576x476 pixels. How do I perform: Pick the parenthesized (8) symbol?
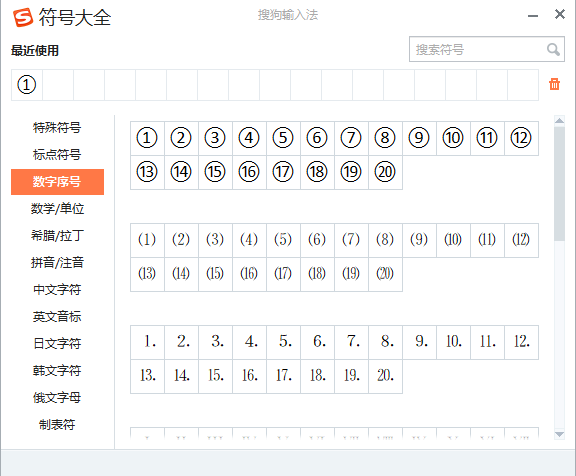click(385, 240)
